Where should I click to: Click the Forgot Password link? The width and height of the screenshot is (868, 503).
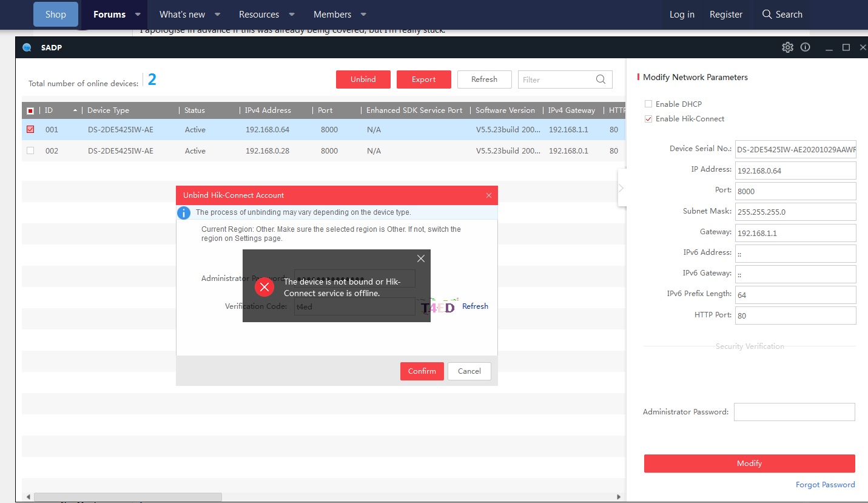(x=825, y=484)
